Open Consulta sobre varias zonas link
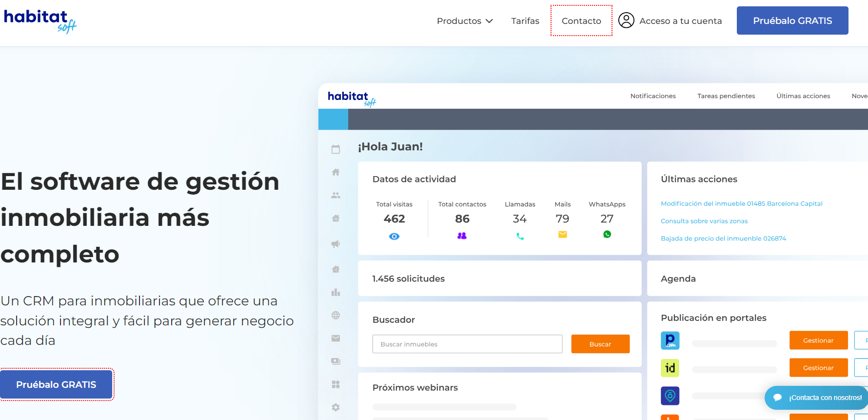Viewport: 868px width, 420px height. click(x=704, y=221)
